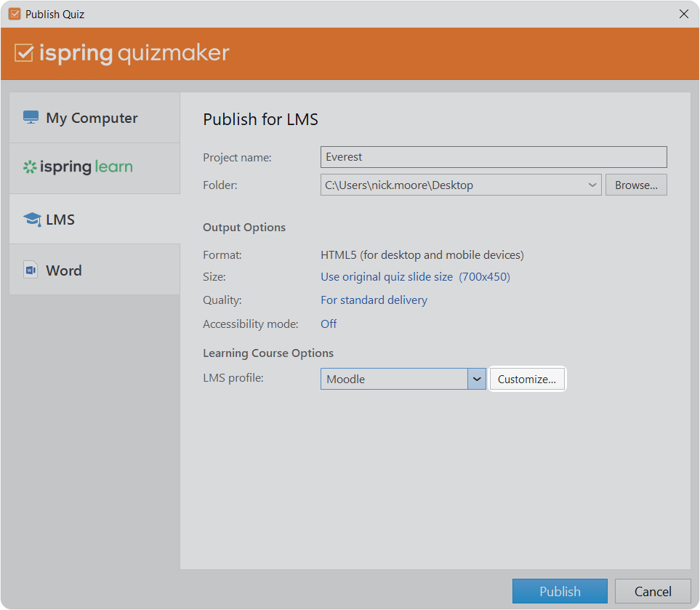700x610 pixels.
Task: Click the My Computer monitor icon
Action: point(31,118)
